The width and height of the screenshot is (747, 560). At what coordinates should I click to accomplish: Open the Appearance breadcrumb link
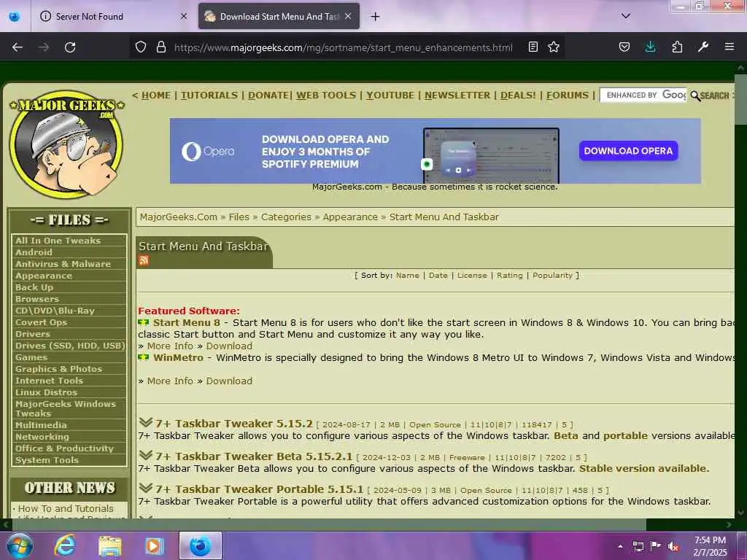(350, 217)
